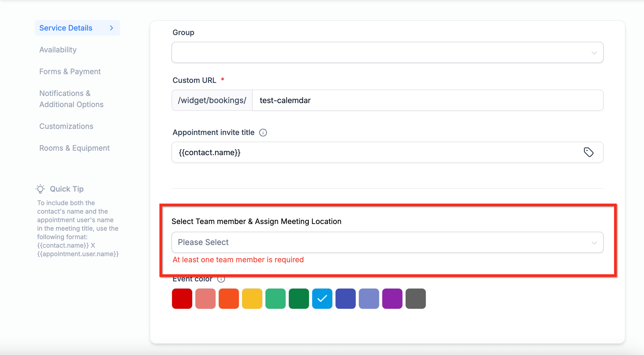
Task: Click info icon beside Appointment invite title
Action: tap(263, 133)
